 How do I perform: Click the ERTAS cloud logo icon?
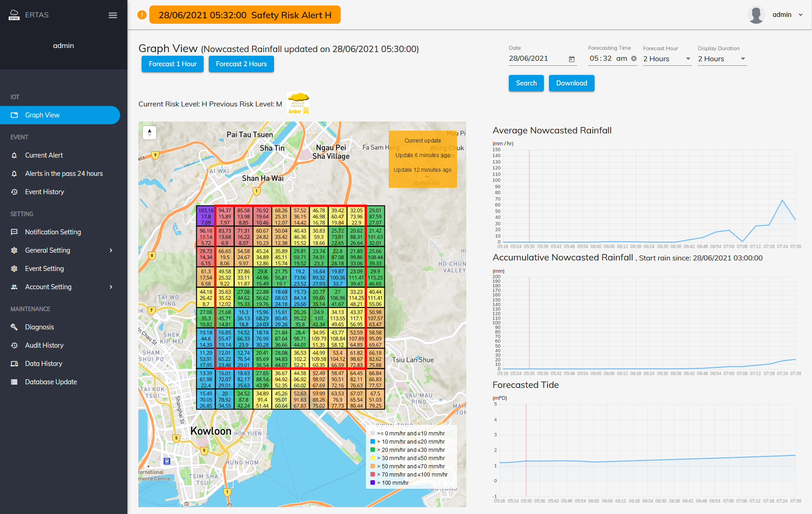14,15
